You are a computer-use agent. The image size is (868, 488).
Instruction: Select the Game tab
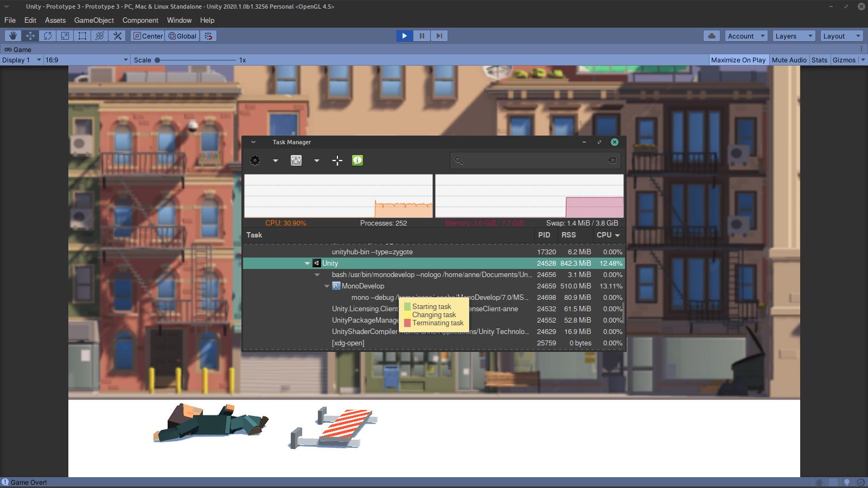point(18,49)
